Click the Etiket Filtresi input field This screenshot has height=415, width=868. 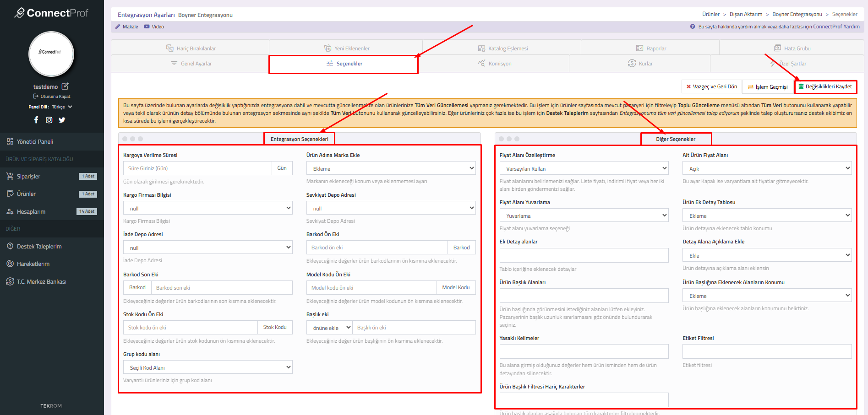click(x=767, y=351)
